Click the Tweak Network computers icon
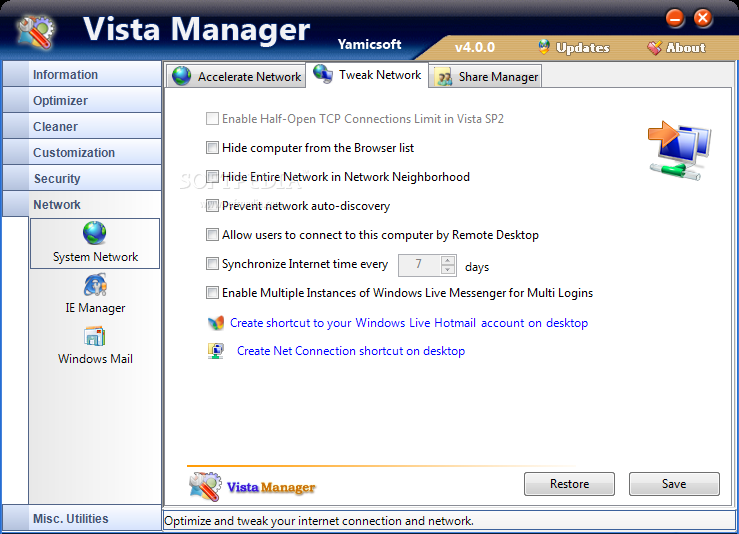This screenshot has height=534, width=739. coord(323,74)
